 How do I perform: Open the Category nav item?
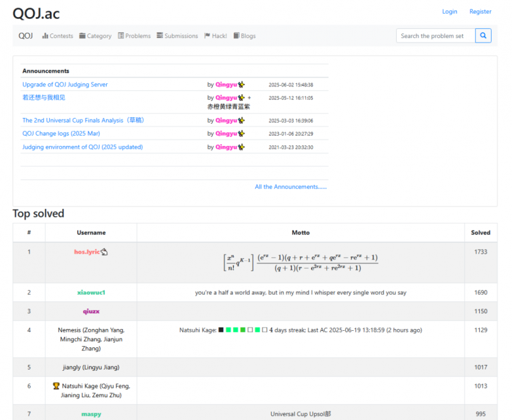pyautogui.click(x=95, y=36)
